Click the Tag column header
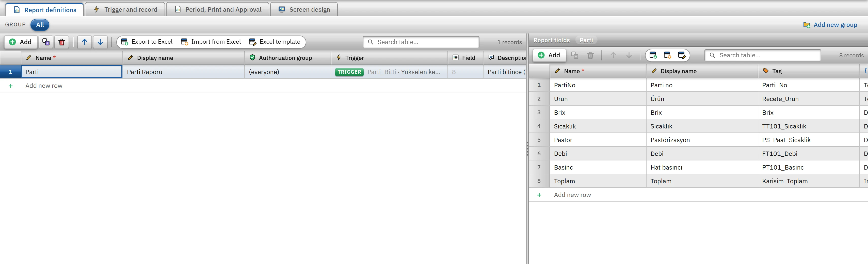 [x=808, y=71]
